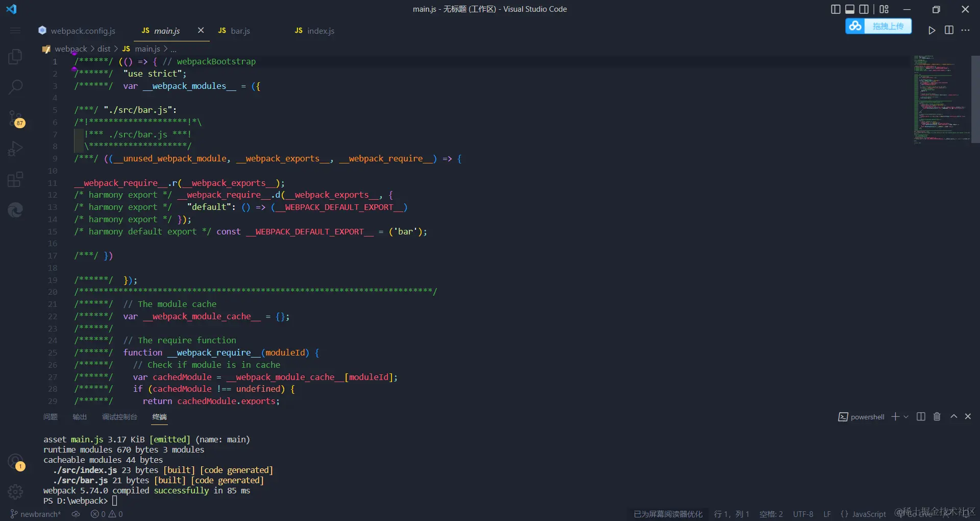Open the 输出 (Output) panel tab
Image resolution: width=980 pixels, height=521 pixels.
click(80, 417)
